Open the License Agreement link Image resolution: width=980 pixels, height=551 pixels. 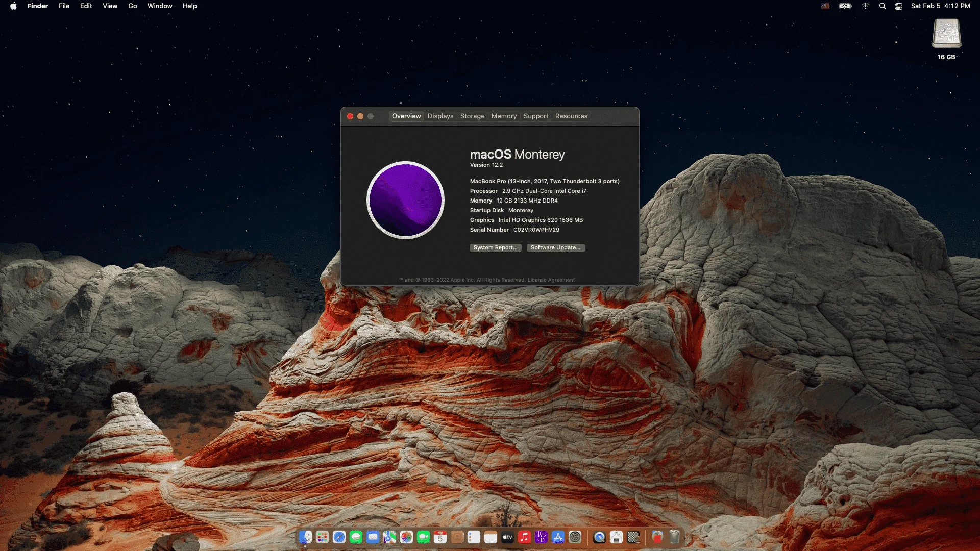[x=551, y=280]
